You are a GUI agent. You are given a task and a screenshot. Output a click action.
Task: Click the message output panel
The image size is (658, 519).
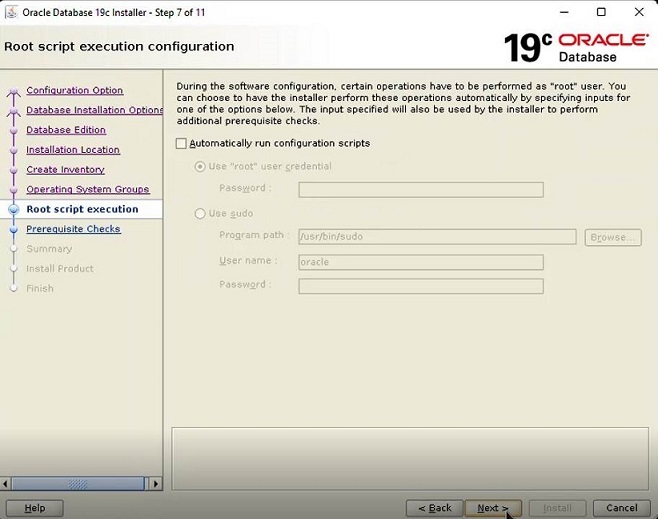(410, 459)
